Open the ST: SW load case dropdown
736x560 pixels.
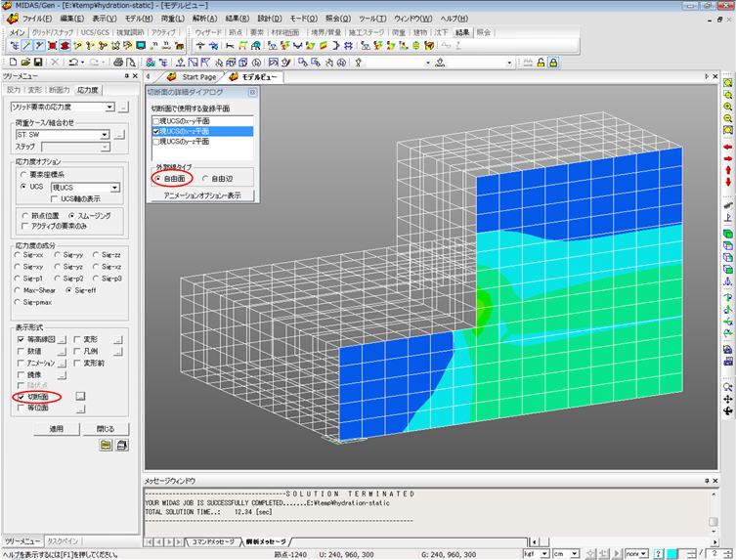(105, 135)
